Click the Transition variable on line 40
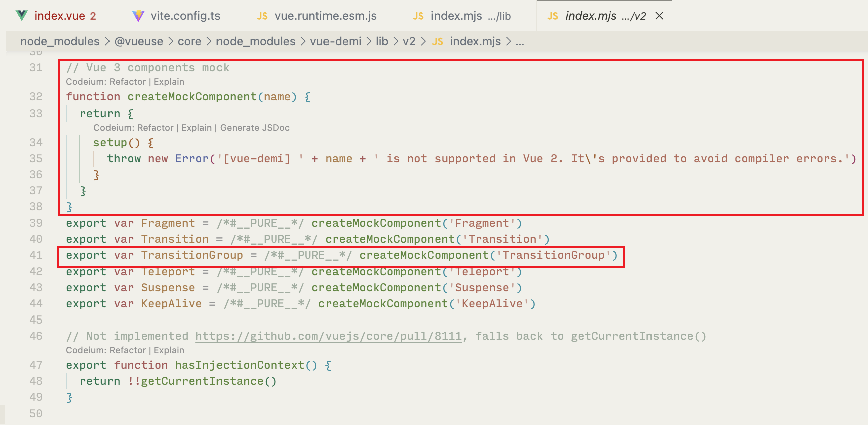This screenshot has height=425, width=868. [x=175, y=239]
